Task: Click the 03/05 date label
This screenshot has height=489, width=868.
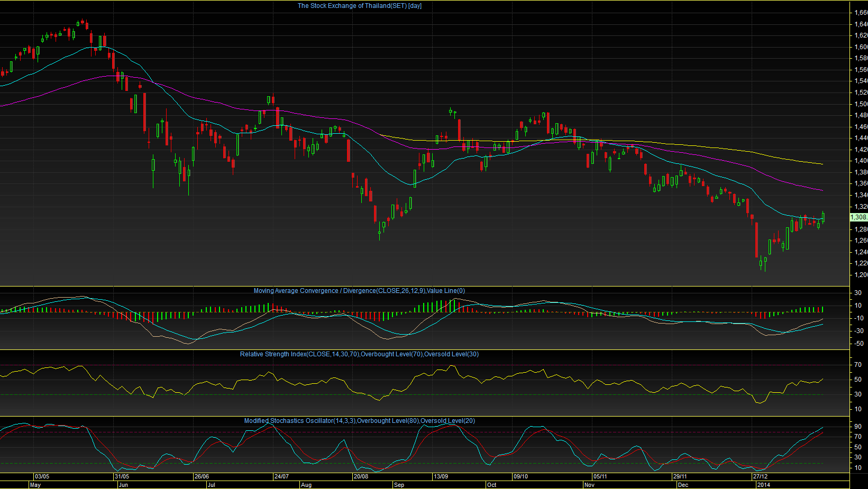Action: [x=42, y=477]
